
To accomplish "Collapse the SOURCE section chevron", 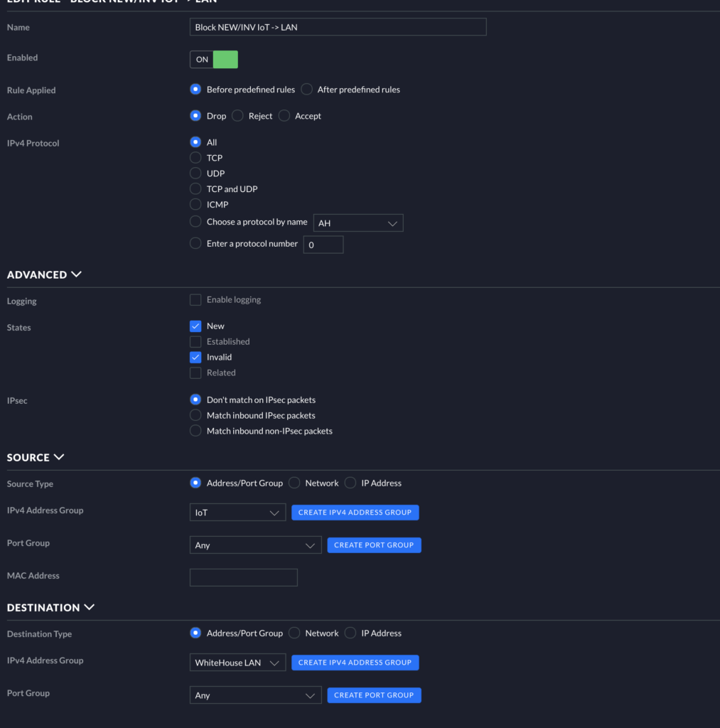I will [x=59, y=457].
